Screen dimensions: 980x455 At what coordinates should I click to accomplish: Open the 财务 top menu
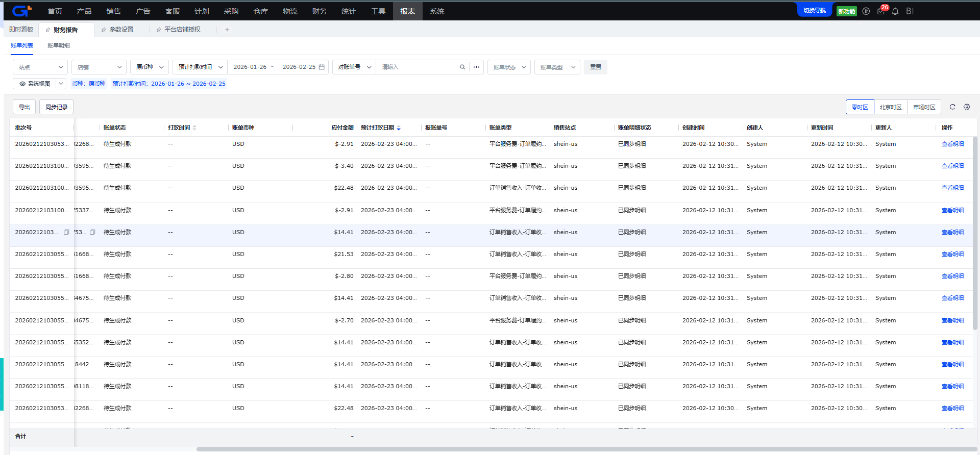[x=319, y=11]
